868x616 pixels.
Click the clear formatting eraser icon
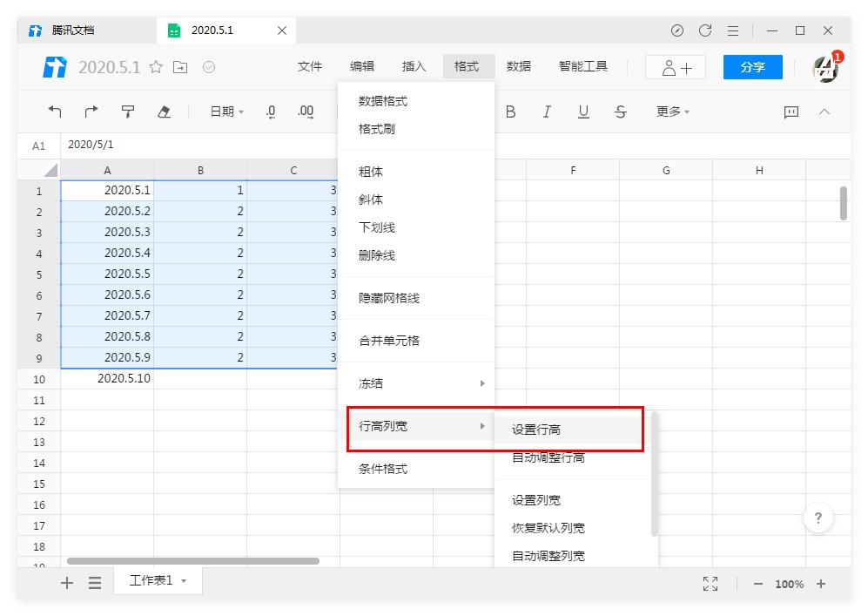pyautogui.click(x=164, y=112)
